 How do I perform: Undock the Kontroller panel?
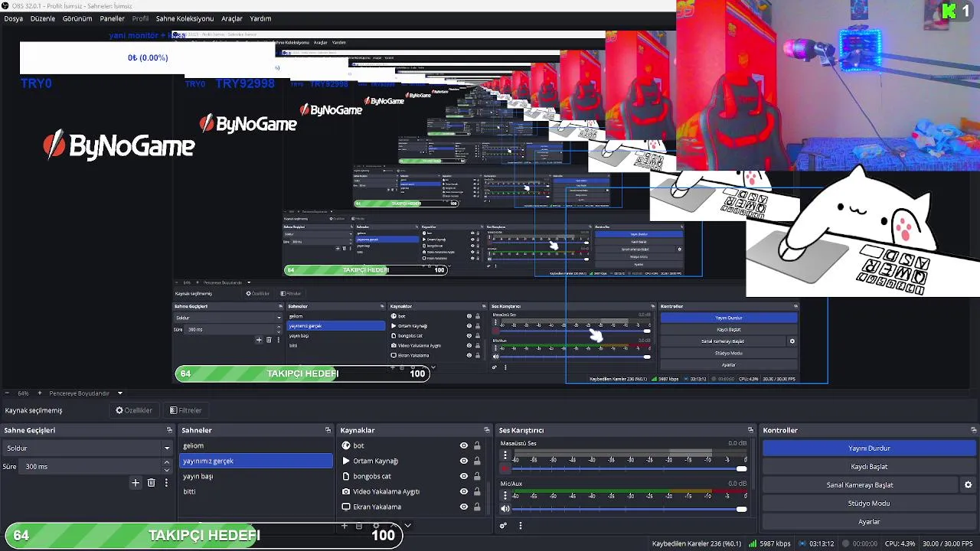(x=974, y=430)
